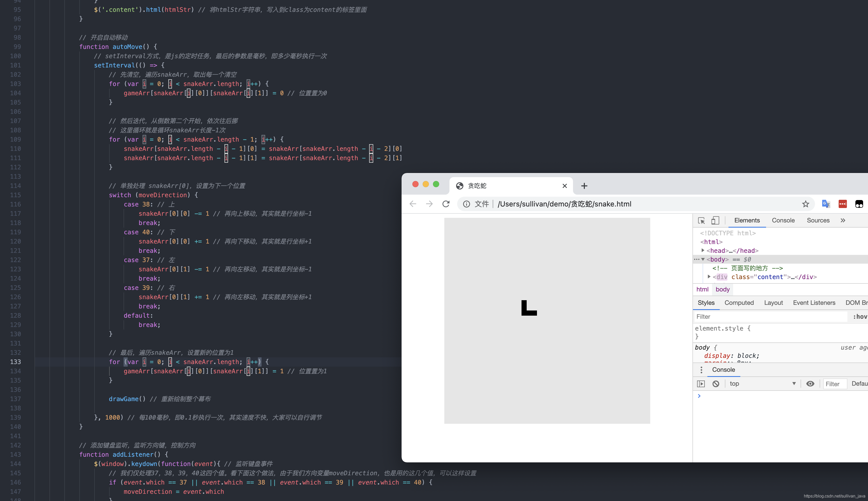Viewport: 868px width, 501px height.
Task: Click the setInterval call in editor
Action: pyautogui.click(x=115, y=65)
